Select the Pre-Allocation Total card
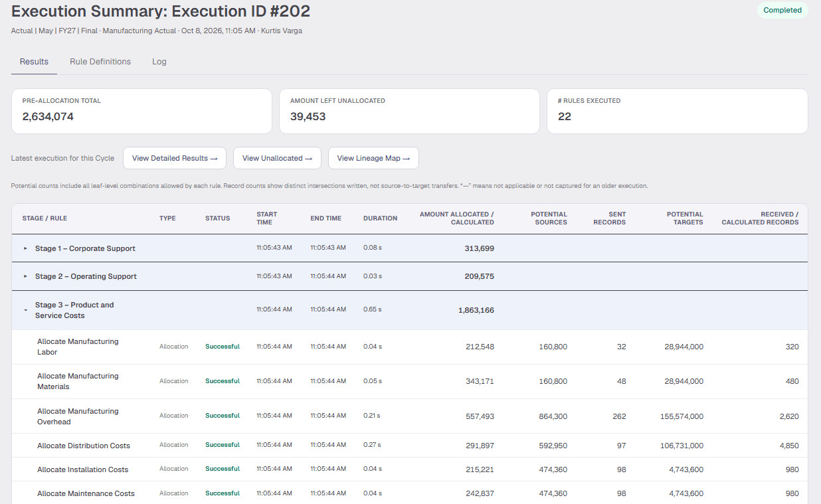This screenshot has height=504, width=821. tap(141, 112)
